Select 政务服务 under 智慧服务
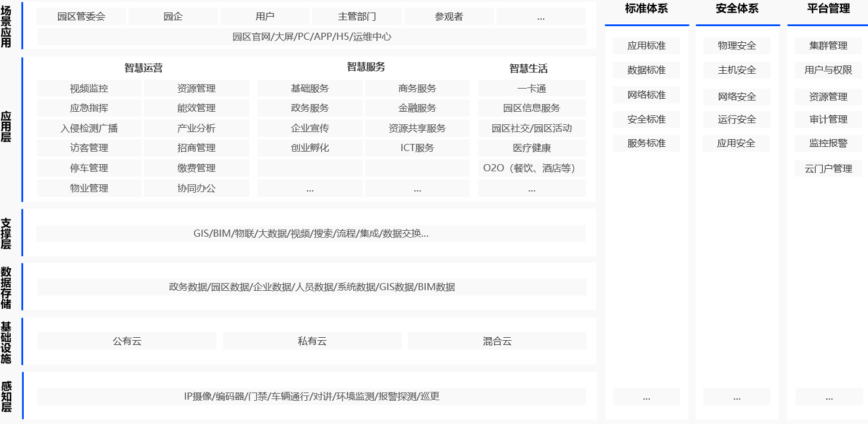This screenshot has height=424, width=868. point(310,108)
